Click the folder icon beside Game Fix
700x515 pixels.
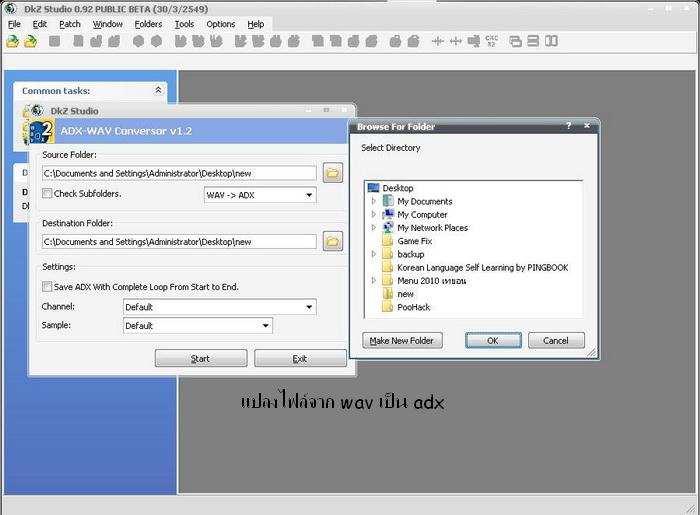click(388, 241)
